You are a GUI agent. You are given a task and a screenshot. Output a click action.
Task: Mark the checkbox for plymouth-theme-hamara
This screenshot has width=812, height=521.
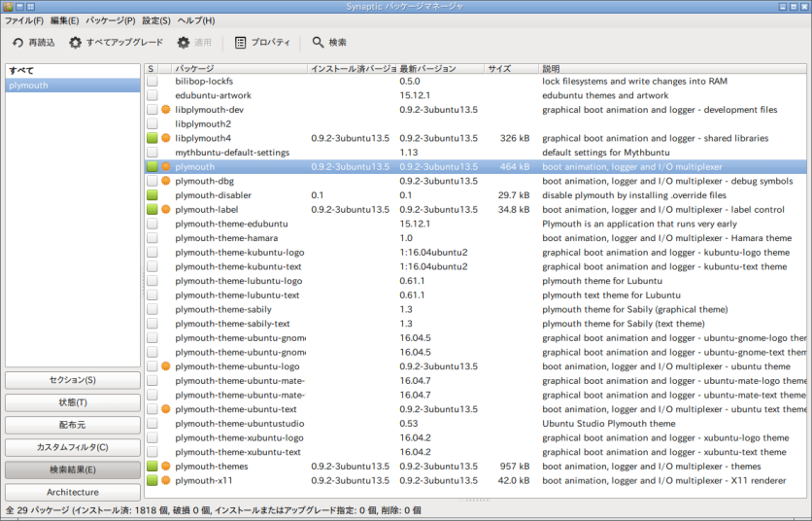coord(152,238)
